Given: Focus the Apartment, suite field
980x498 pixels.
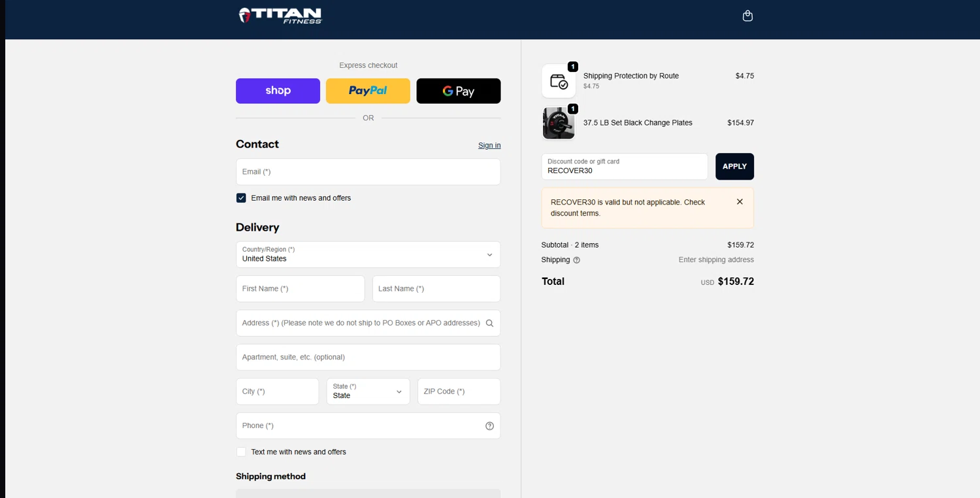Looking at the screenshot, I should point(368,357).
